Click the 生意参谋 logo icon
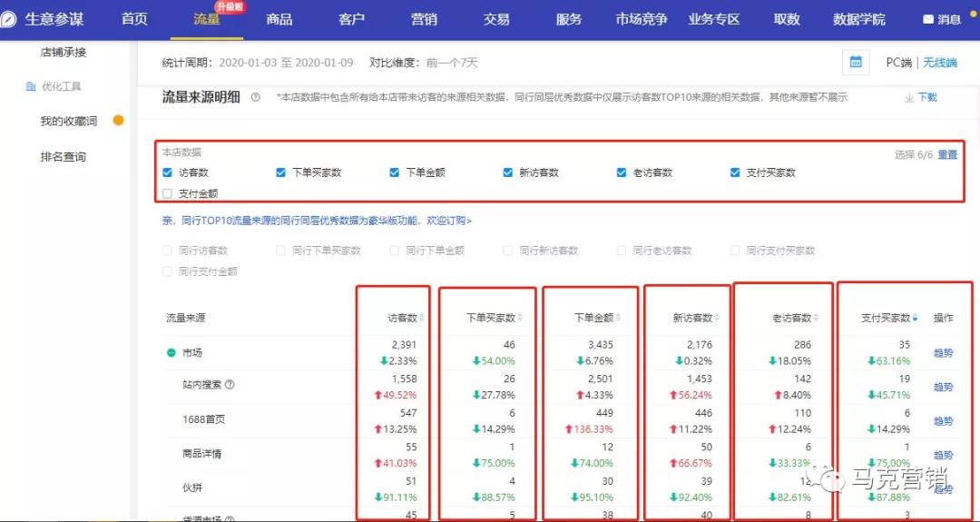The image size is (980, 522). (12, 19)
